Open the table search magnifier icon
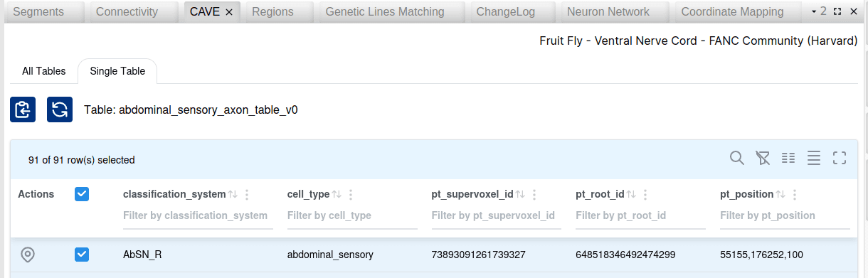The width and height of the screenshot is (868, 278). coord(737,158)
